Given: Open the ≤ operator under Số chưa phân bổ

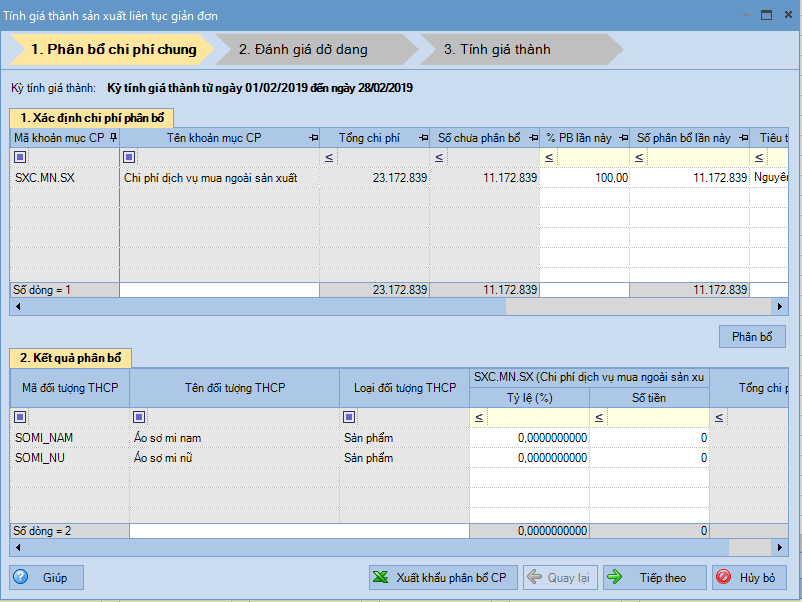Looking at the screenshot, I should pyautogui.click(x=437, y=158).
